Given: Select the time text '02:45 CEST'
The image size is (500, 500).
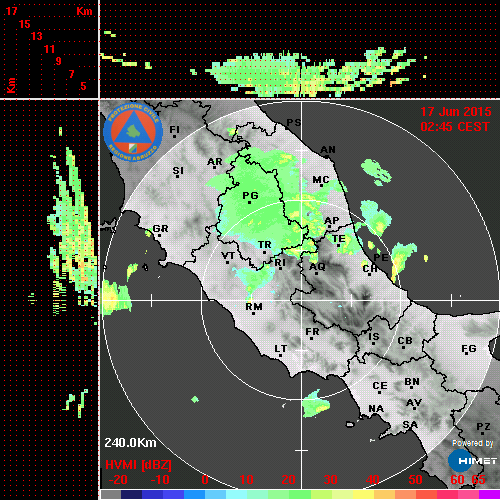Looking at the screenshot, I should tap(455, 127).
